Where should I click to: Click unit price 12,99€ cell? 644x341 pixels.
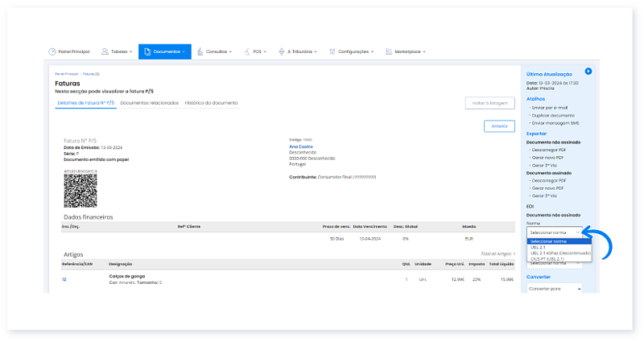457,279
